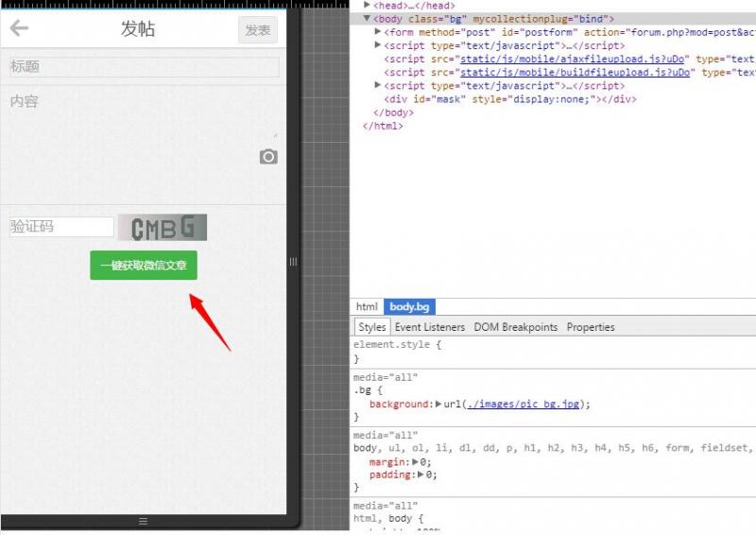Viewport: 756px width, 535px height.
Task: Expand the first script type=text/javascript node
Action: tap(378, 44)
